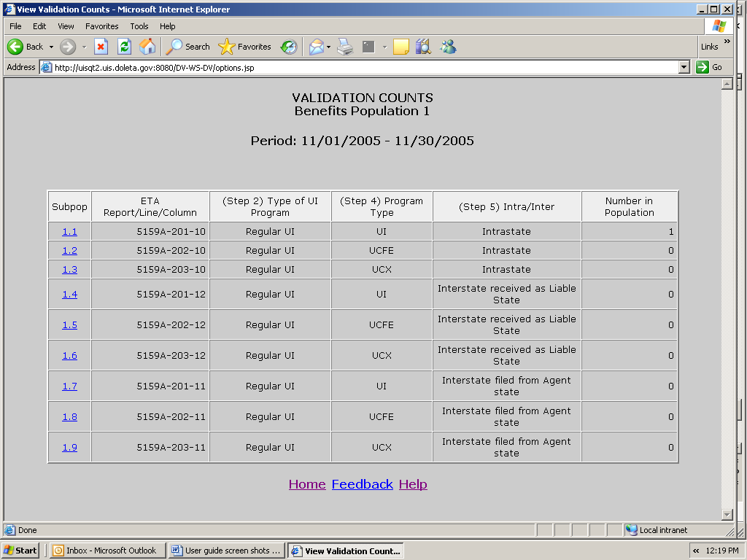The height and width of the screenshot is (560, 747).
Task: Open the Edit menu
Action: pyautogui.click(x=39, y=26)
